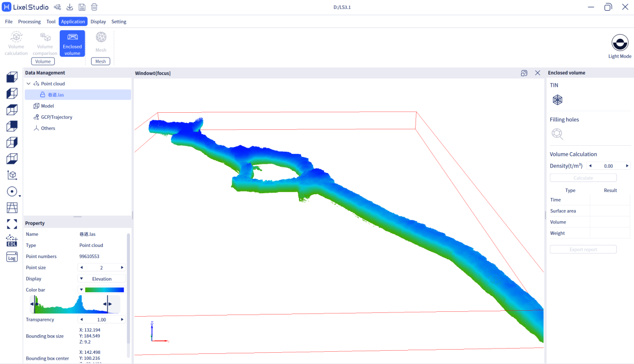Screen dimensions: 634x364
Task: Decrease Point size with left arrow
Action: click(x=82, y=268)
